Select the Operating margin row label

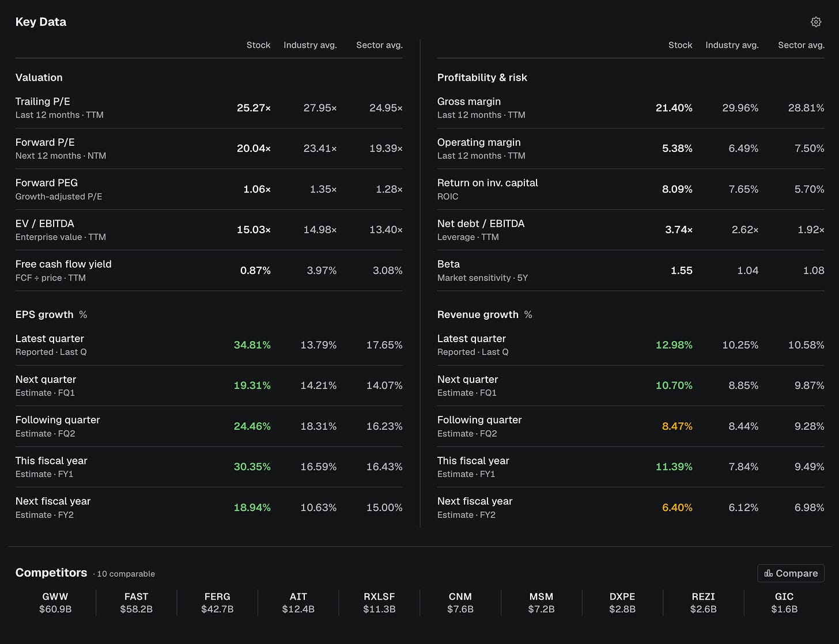pos(479,142)
